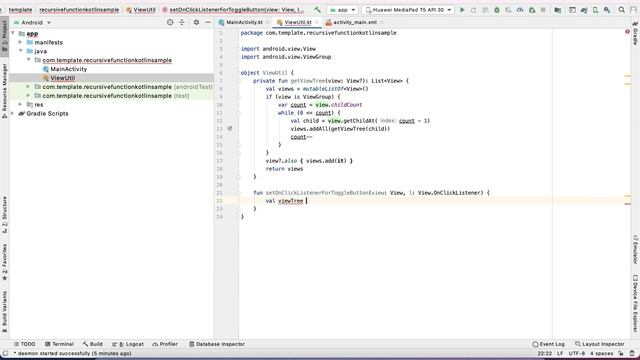Viewport: 640px width, 360px height.
Task: Click recursive call gutter icon on line 13
Action: coord(230,129)
